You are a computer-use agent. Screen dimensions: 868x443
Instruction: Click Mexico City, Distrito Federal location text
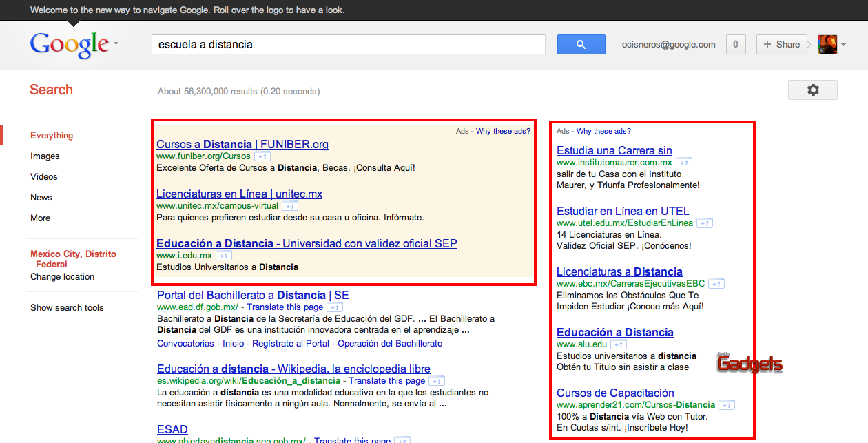[73, 259]
